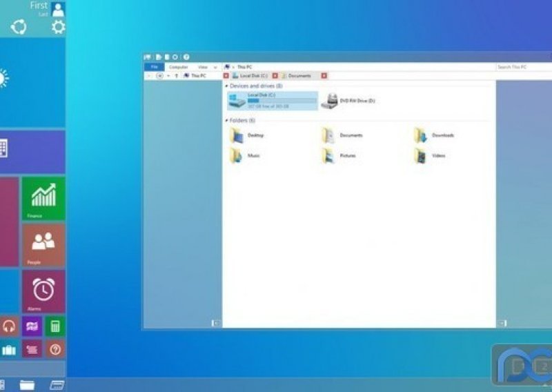Open the Pictures folder

pyautogui.click(x=339, y=156)
